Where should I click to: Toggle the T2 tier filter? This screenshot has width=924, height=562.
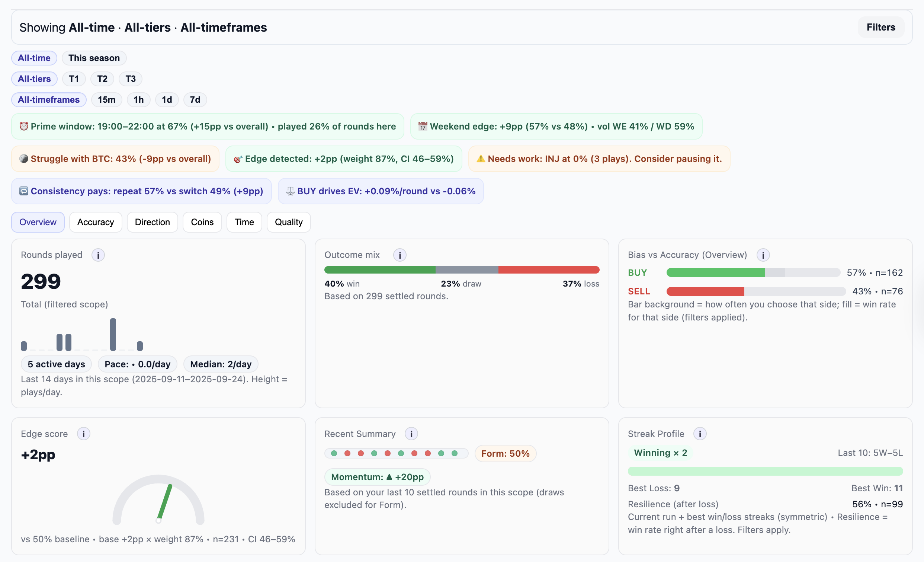tap(102, 79)
